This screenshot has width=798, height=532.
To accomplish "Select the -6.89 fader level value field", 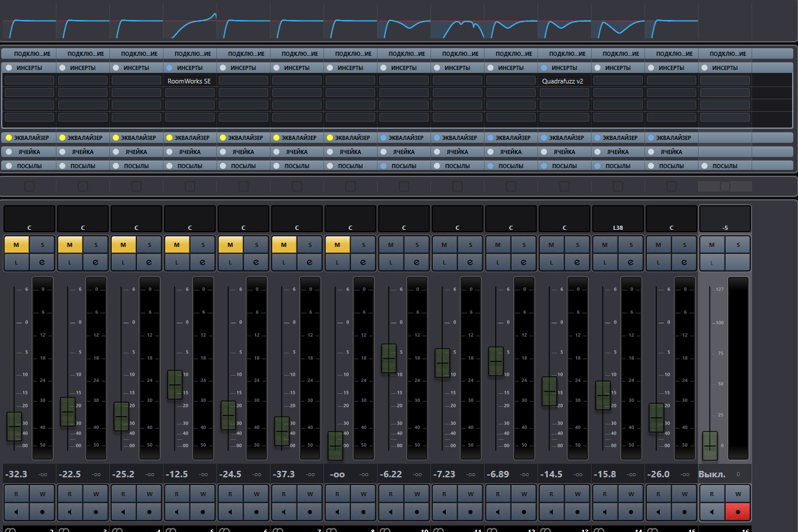I will click(498, 474).
